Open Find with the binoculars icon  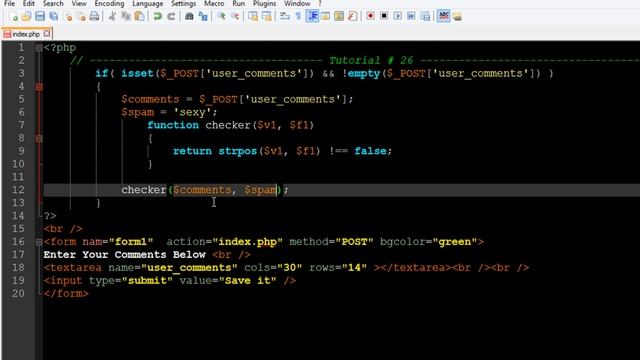189,16
